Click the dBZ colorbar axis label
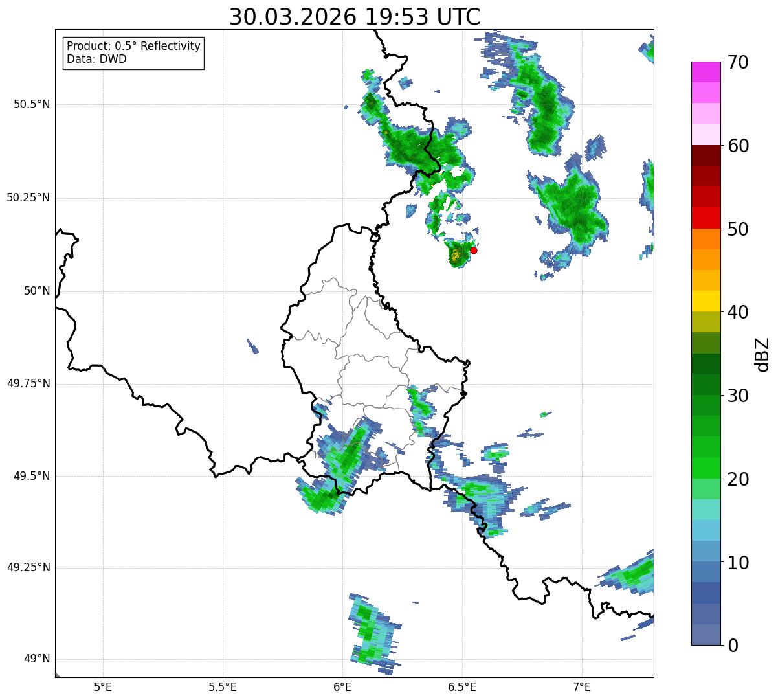This screenshot has height=700, width=778. [762, 354]
